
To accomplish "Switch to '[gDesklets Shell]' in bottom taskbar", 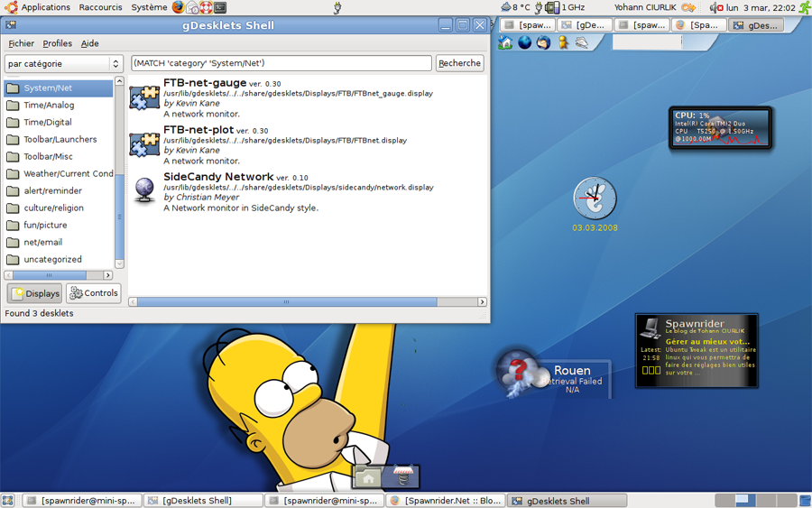I will tap(203, 501).
